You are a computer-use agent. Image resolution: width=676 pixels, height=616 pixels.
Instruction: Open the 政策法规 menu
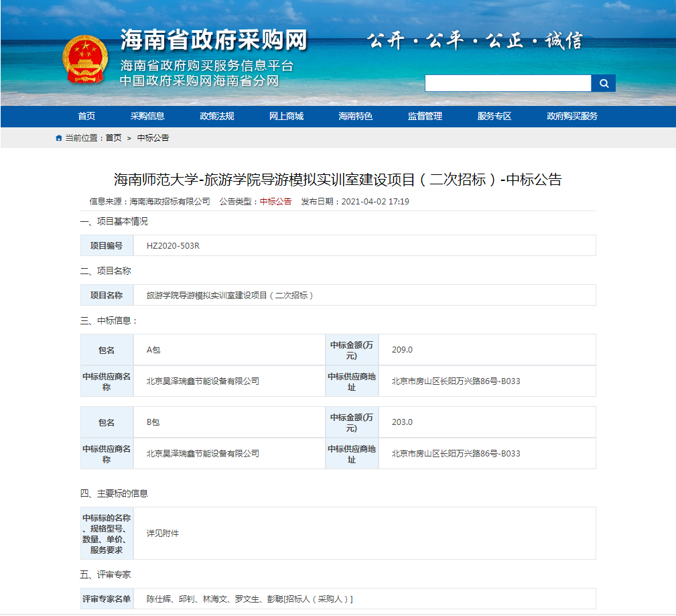tap(217, 116)
